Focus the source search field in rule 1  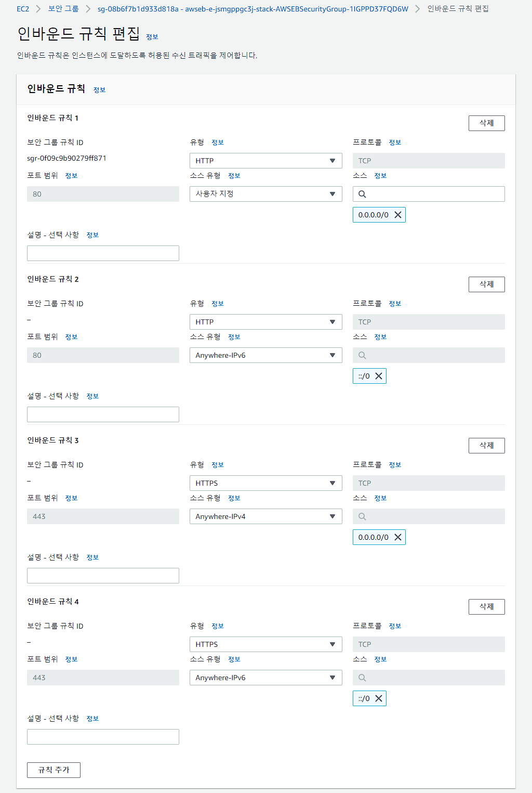429,194
